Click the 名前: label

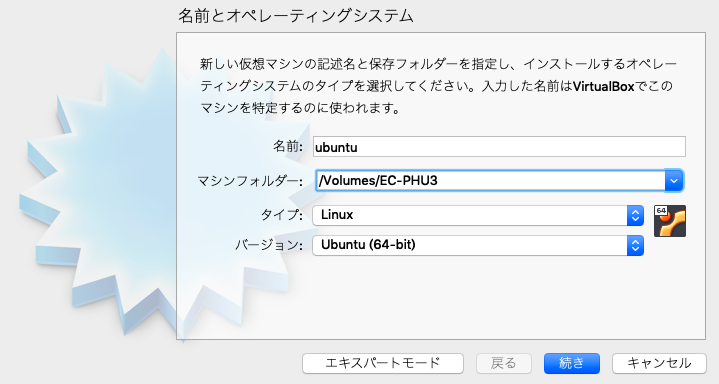tap(288, 147)
